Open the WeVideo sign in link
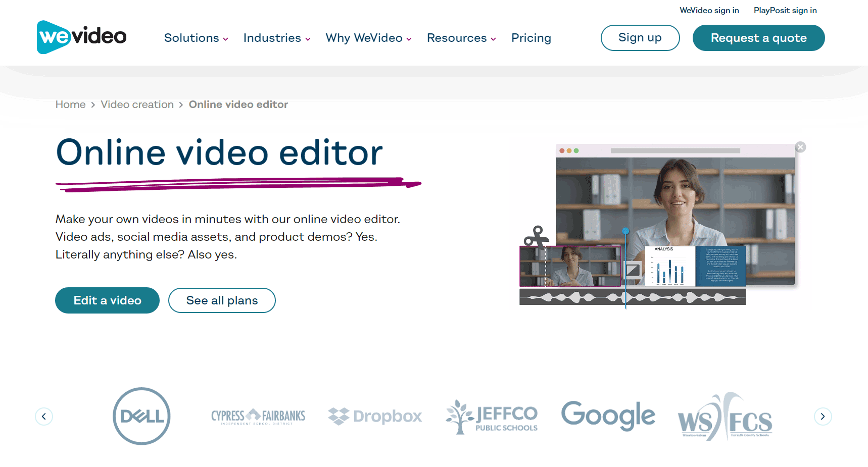 click(x=709, y=10)
